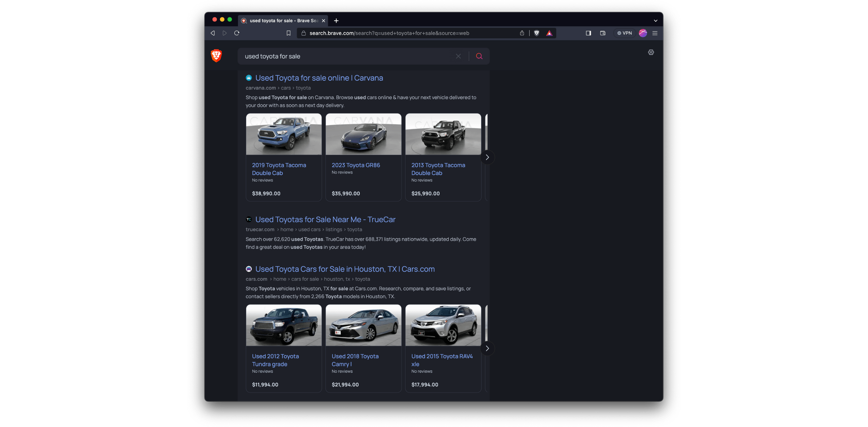Viewport: 868px width, 427px height.
Task: Show next Cars.com carousel items
Action: point(487,349)
